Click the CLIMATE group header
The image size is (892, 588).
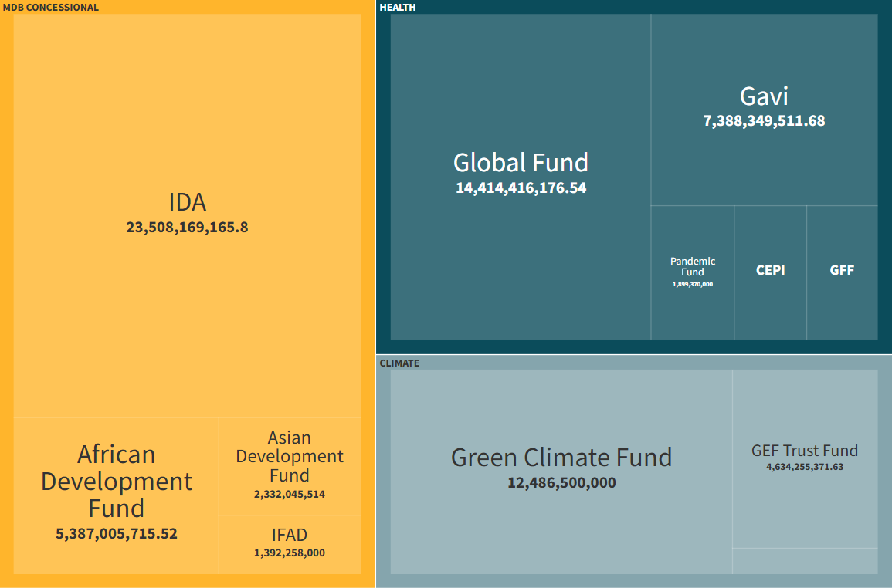coord(399,363)
